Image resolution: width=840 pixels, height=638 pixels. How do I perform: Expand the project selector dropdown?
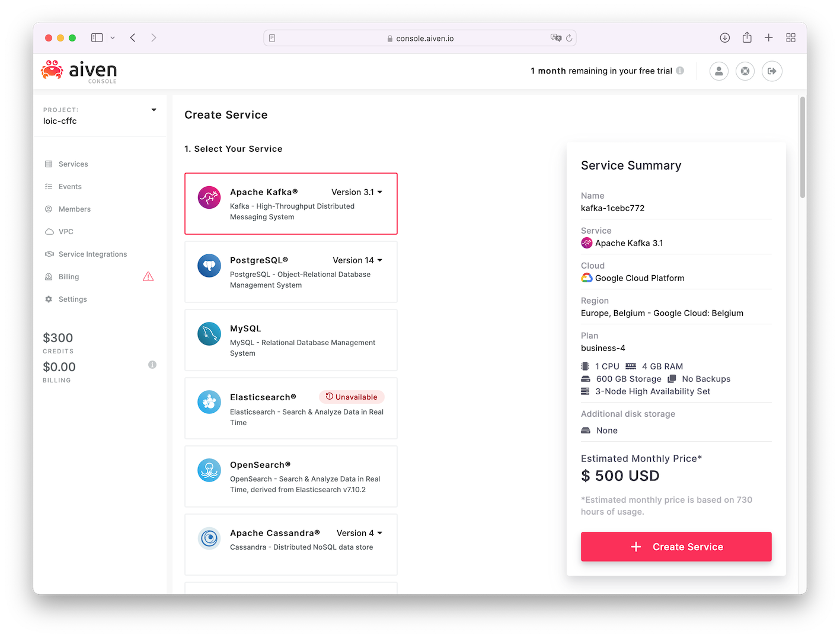[154, 110]
